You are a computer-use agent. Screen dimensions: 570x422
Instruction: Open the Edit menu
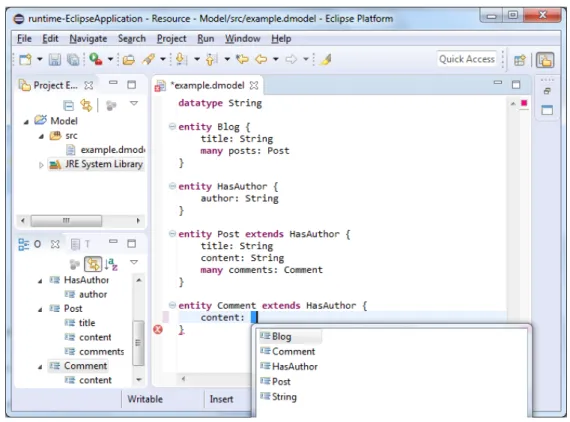(50, 39)
